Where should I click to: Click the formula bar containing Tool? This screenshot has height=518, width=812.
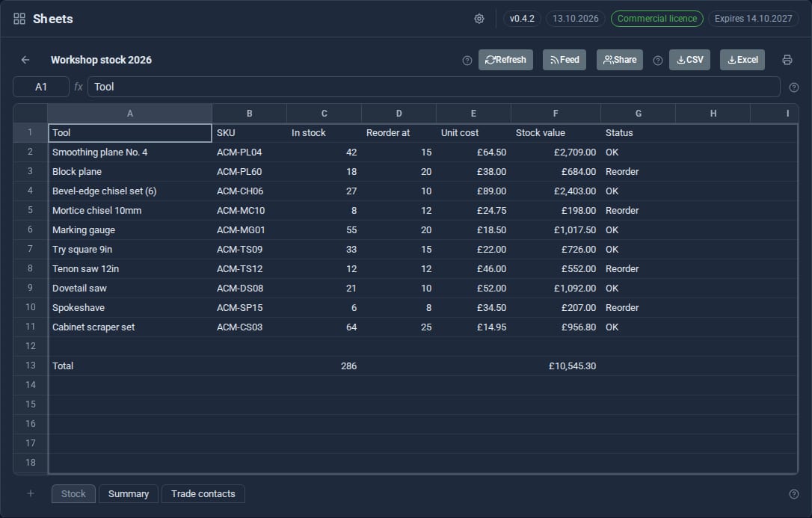click(434, 87)
